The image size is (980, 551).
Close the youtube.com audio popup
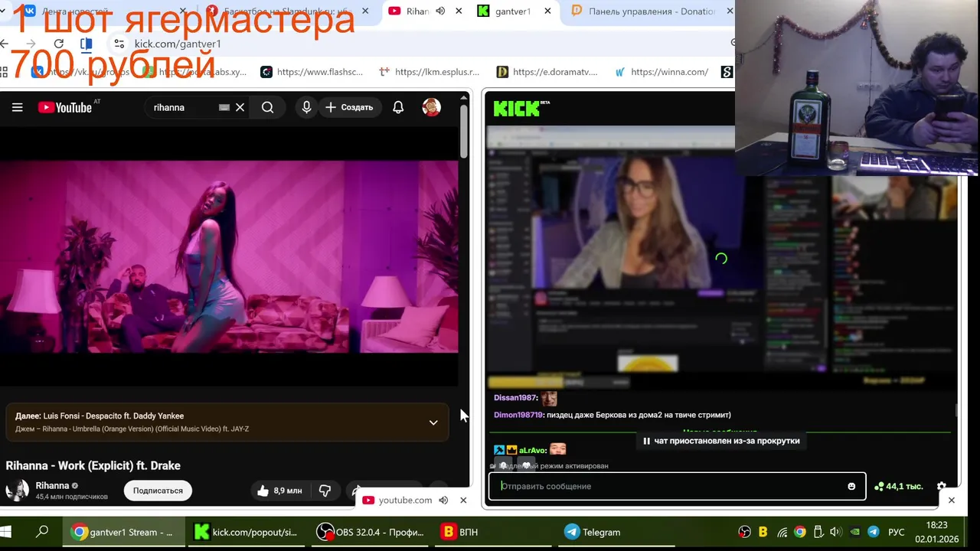tap(463, 500)
